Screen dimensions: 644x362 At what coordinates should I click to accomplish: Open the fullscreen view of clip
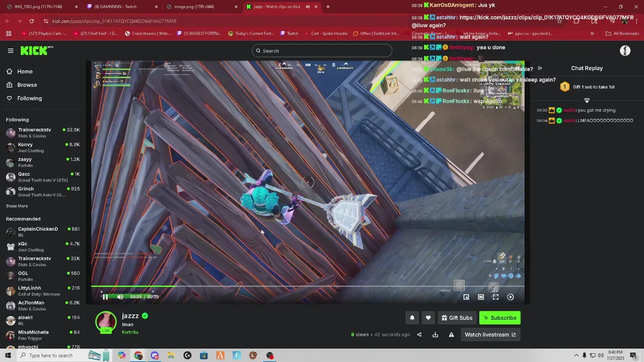tap(496, 297)
